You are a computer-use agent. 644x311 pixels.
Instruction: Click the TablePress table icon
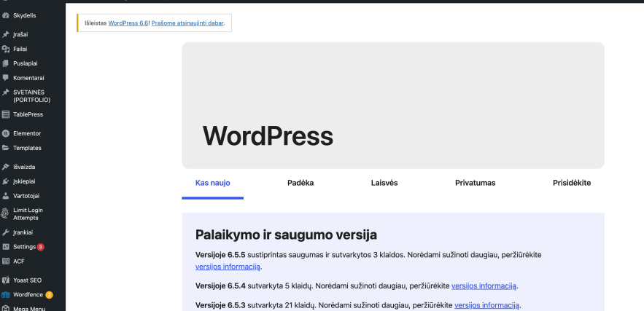pyautogui.click(x=5, y=114)
